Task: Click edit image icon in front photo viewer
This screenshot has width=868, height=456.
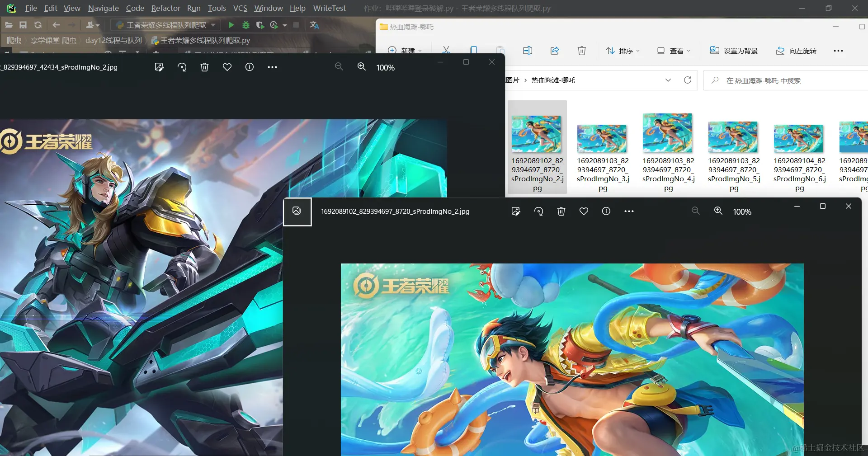Action: tap(516, 211)
